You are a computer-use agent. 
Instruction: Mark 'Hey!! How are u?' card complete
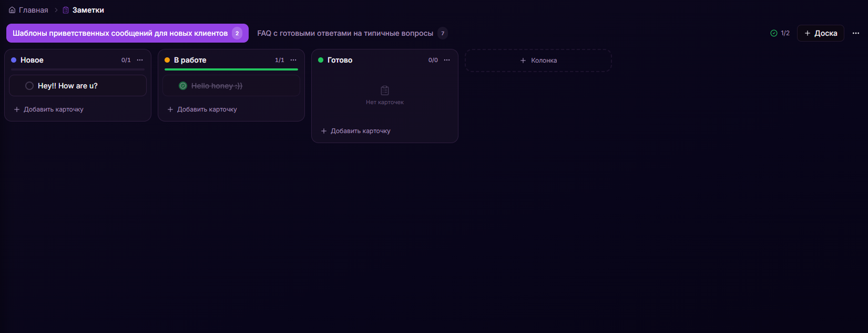point(29,86)
